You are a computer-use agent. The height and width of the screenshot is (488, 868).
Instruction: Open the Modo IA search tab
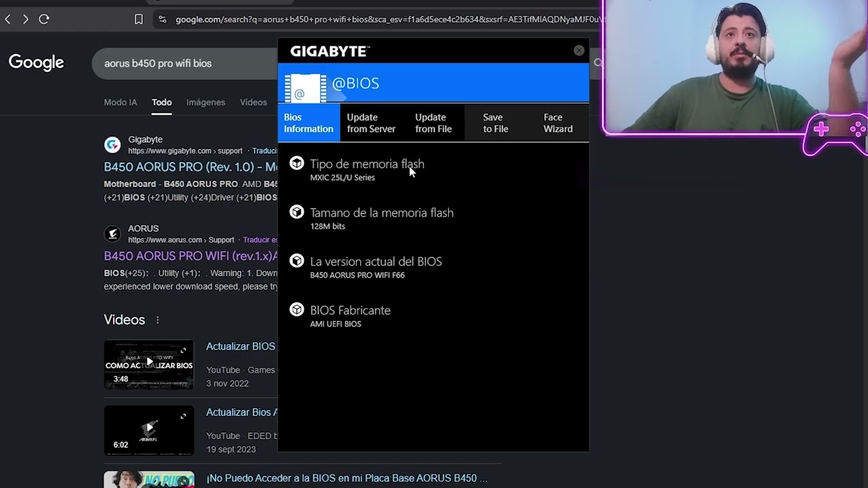[x=120, y=102]
